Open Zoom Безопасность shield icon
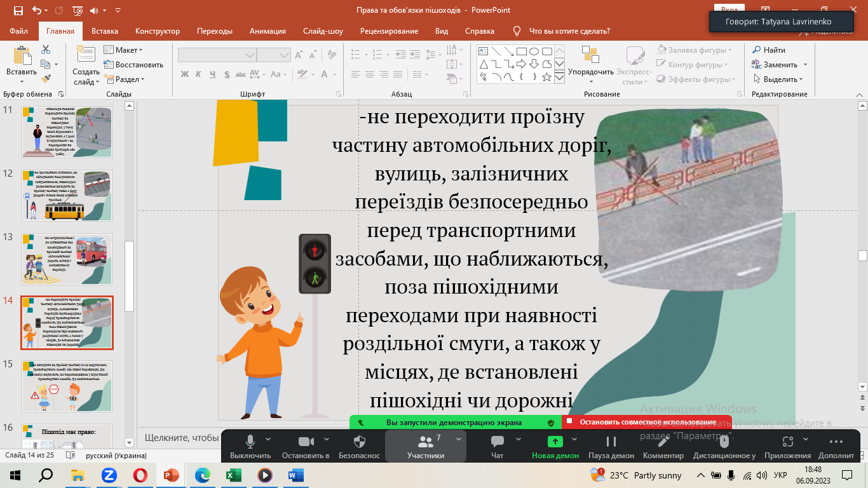This screenshot has height=488, width=868. point(359,446)
